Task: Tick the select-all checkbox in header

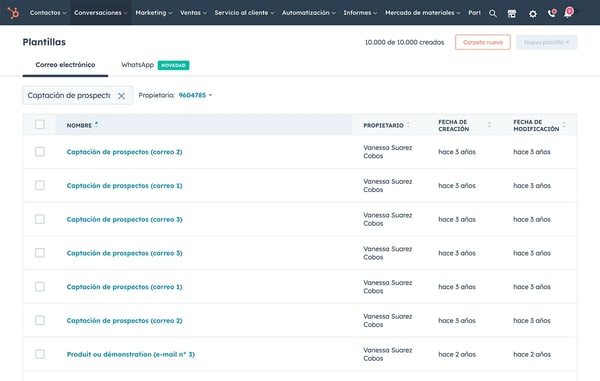Action: point(40,124)
